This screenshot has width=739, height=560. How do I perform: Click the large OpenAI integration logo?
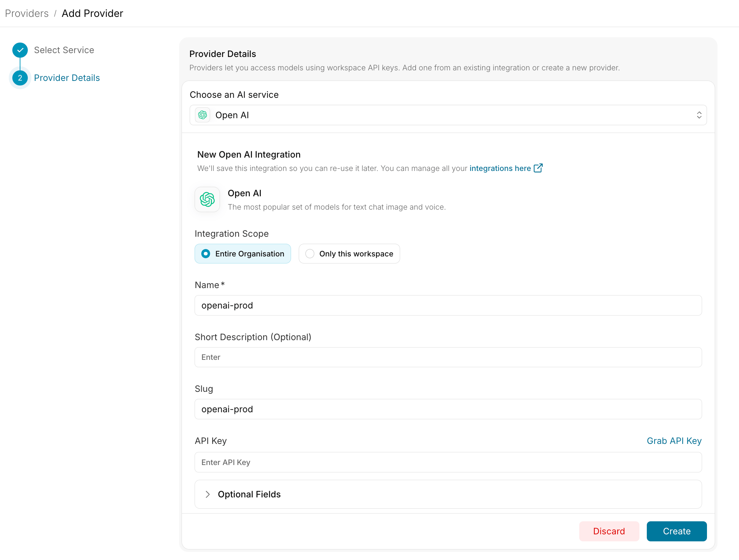click(x=207, y=199)
